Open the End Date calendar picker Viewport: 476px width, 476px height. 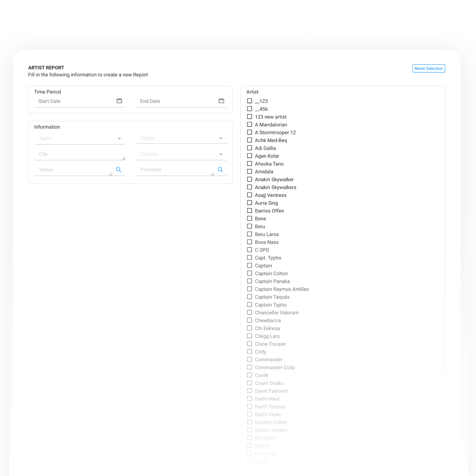(221, 101)
